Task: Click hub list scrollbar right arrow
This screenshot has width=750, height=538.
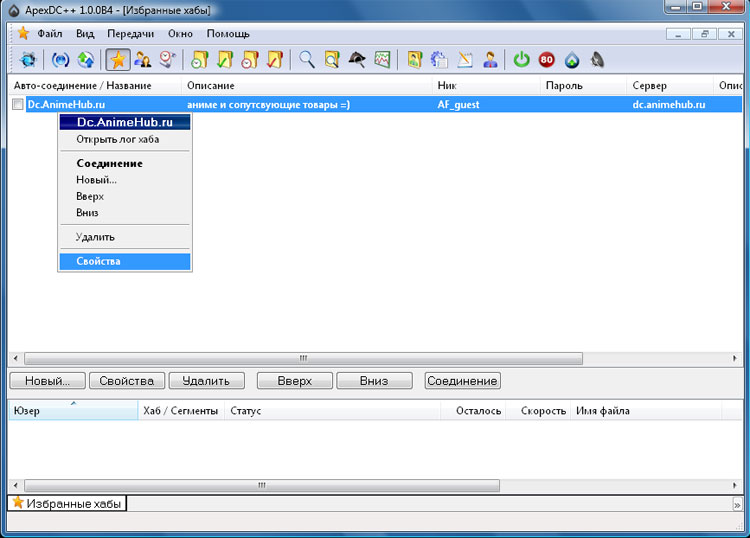Action: [735, 358]
